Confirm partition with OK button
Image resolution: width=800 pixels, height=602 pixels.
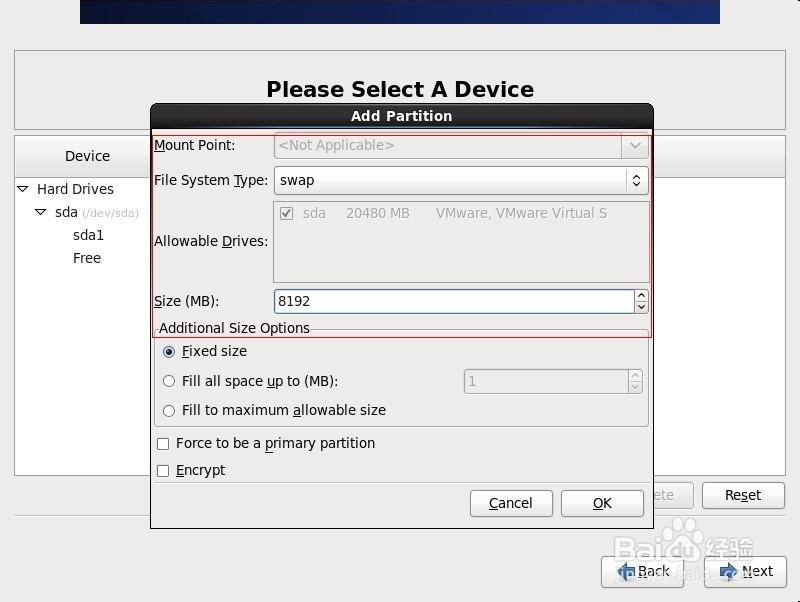tap(602, 503)
